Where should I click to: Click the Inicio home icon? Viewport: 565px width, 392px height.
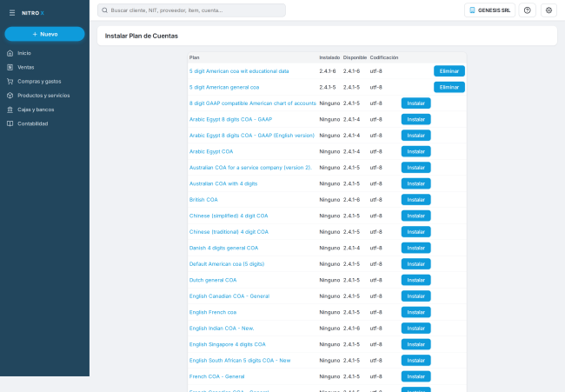10,53
